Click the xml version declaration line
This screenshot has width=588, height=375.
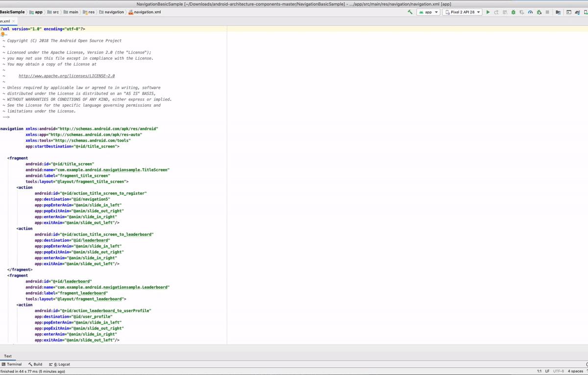(43, 29)
